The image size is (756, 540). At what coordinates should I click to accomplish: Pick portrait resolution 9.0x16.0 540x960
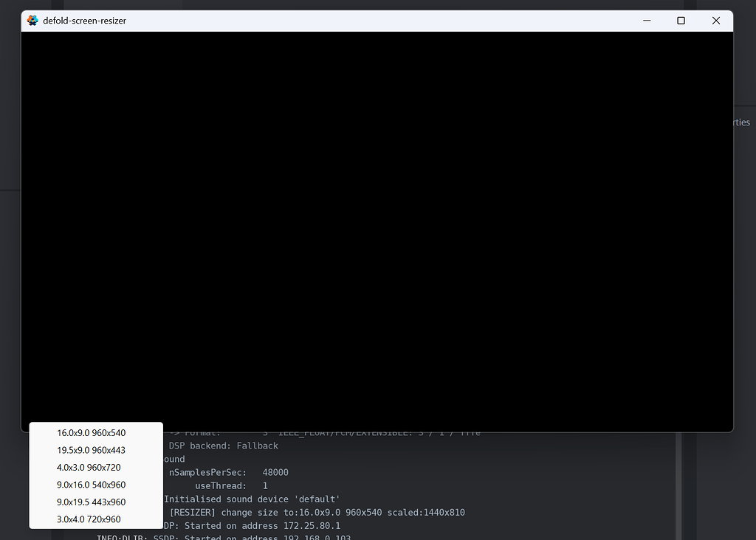[x=90, y=485]
